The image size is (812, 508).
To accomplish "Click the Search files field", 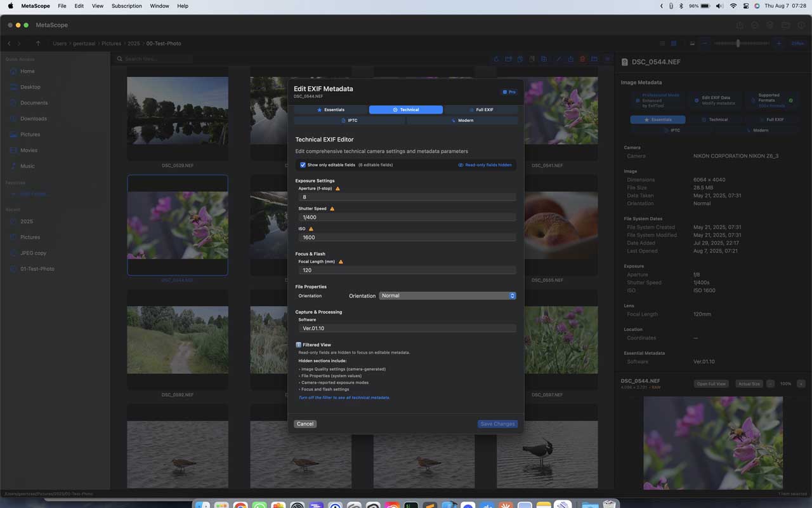I will coord(154,59).
